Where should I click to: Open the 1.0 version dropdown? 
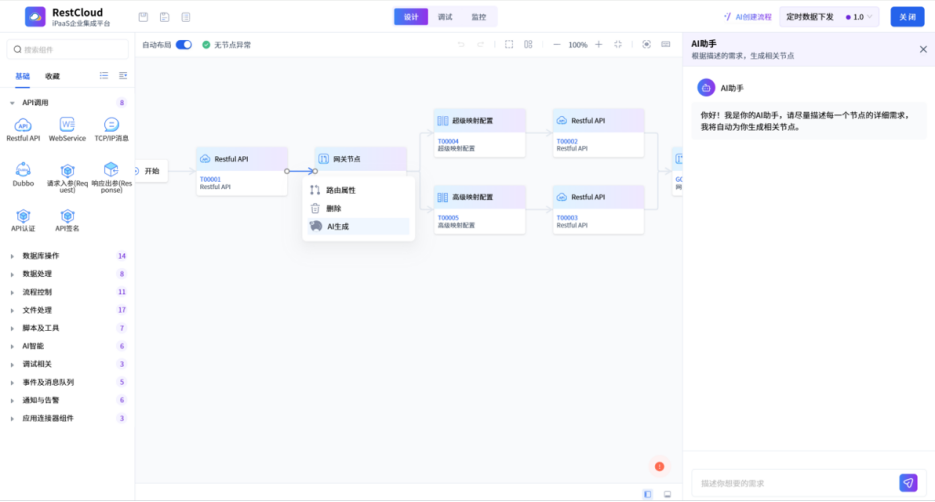861,17
